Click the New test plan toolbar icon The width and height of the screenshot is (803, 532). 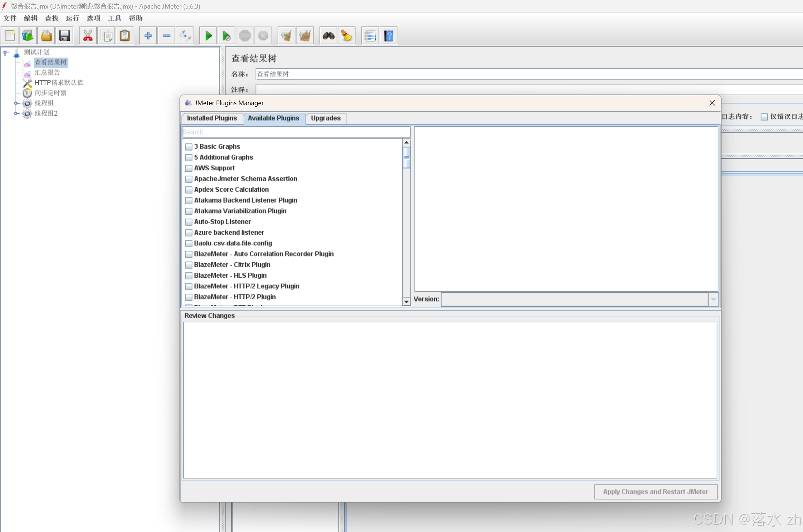coord(10,35)
